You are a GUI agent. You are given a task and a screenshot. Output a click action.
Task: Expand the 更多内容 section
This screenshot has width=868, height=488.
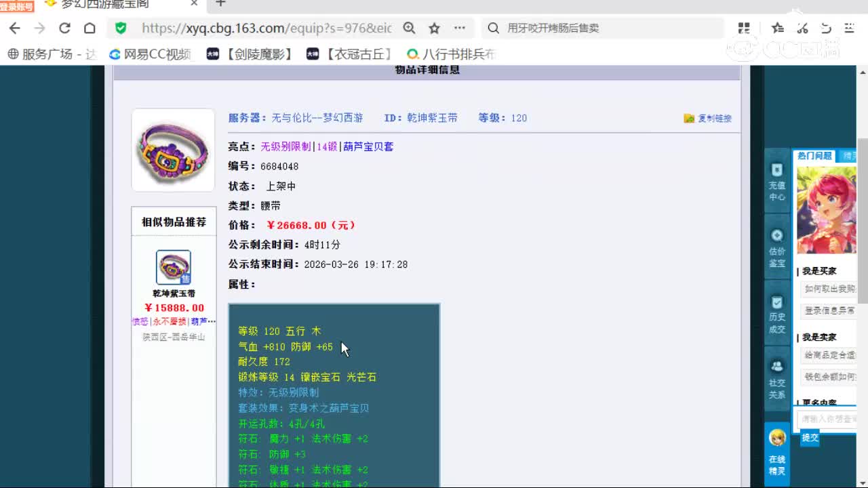point(819,403)
